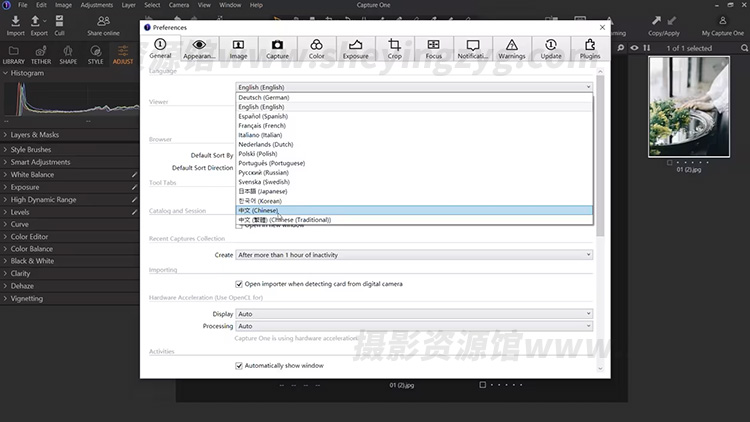Open the Recent Captures Create dropdown
The image size is (750, 422).
414,255
